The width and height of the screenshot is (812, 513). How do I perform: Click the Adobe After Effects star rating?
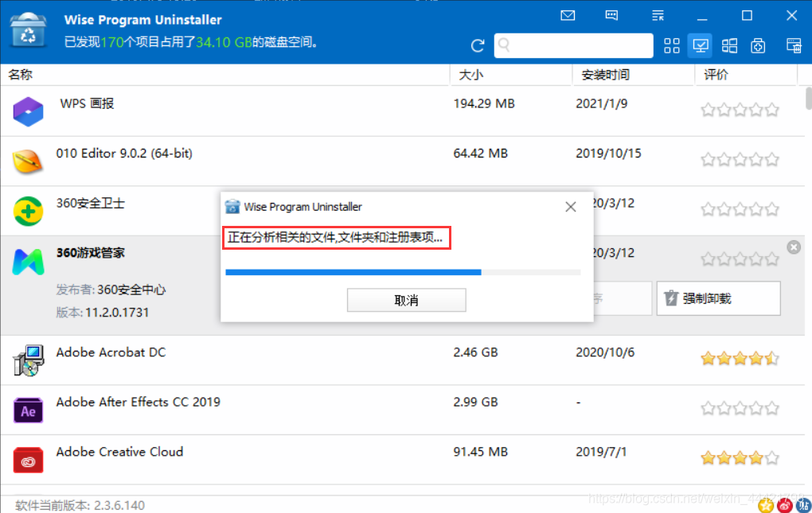coord(740,408)
